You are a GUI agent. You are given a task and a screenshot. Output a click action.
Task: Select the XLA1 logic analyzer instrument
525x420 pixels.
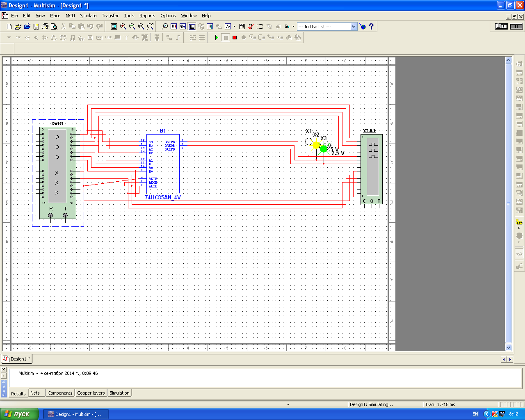[372, 169]
